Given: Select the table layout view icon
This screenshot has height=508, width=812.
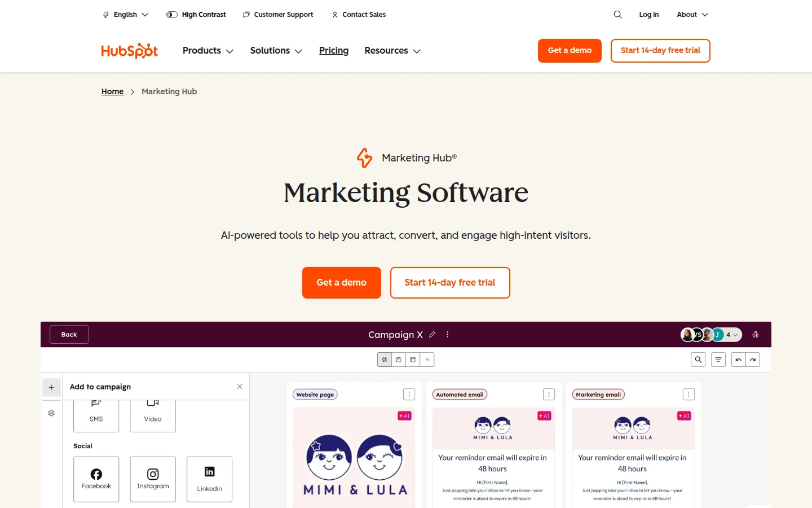Looking at the screenshot, I should [x=413, y=360].
